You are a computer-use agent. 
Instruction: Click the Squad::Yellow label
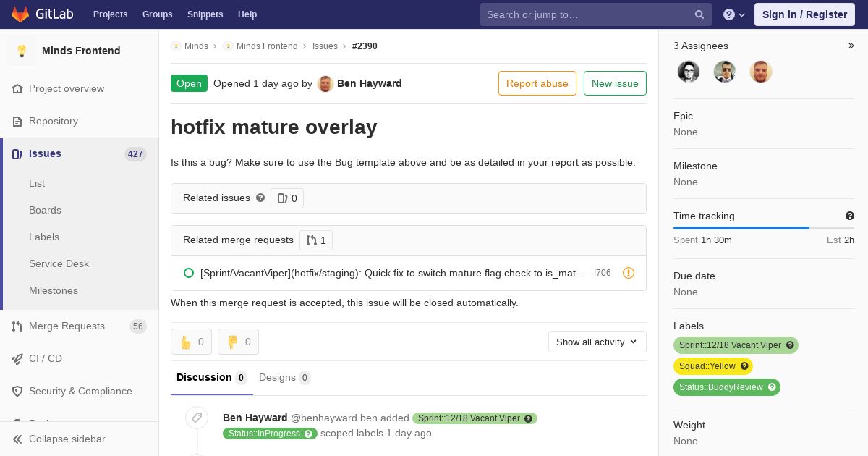coord(713,366)
